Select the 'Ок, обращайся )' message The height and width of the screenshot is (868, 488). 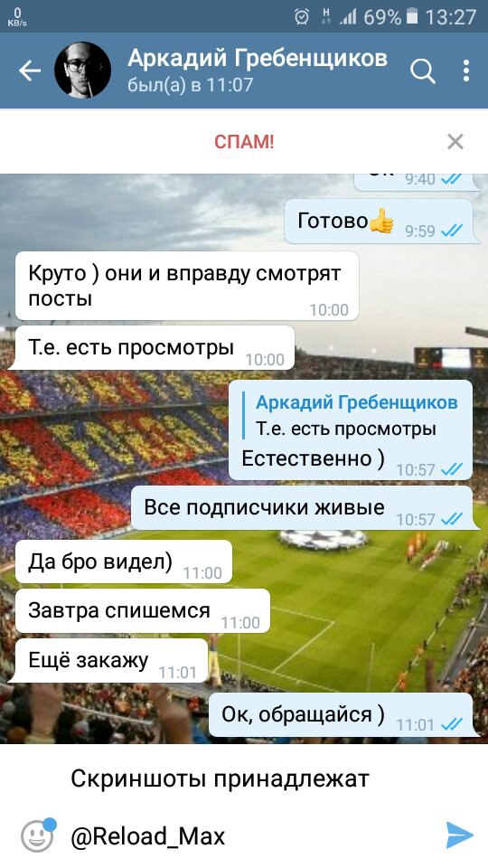(343, 714)
